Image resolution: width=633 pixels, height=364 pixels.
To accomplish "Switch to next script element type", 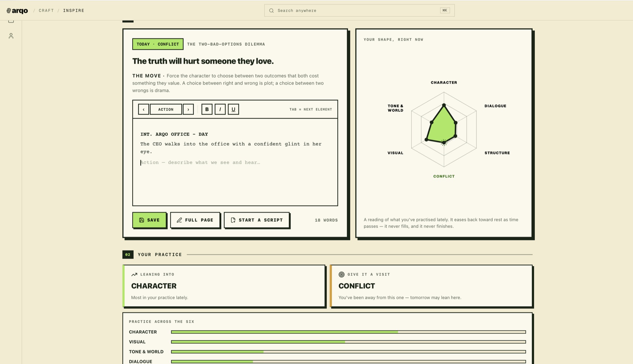I will 188,109.
